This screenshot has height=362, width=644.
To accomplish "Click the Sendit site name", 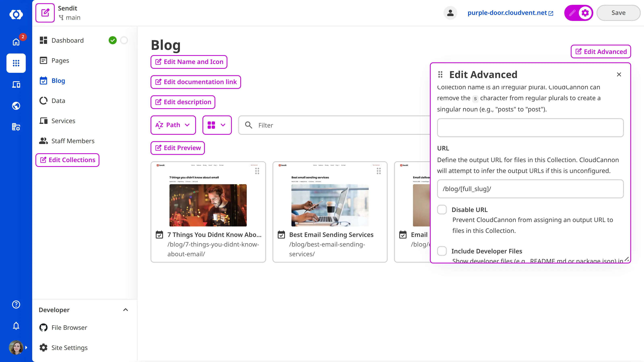I will point(67,8).
